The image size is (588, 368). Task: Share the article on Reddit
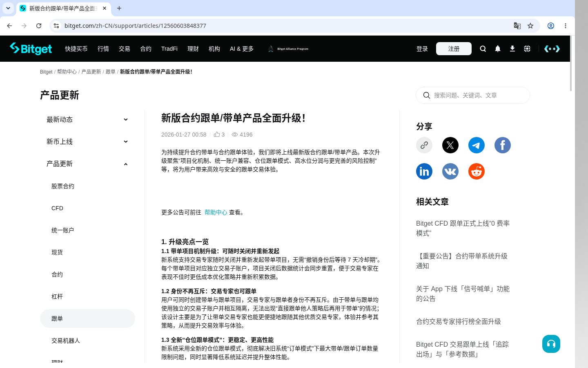[x=477, y=171]
